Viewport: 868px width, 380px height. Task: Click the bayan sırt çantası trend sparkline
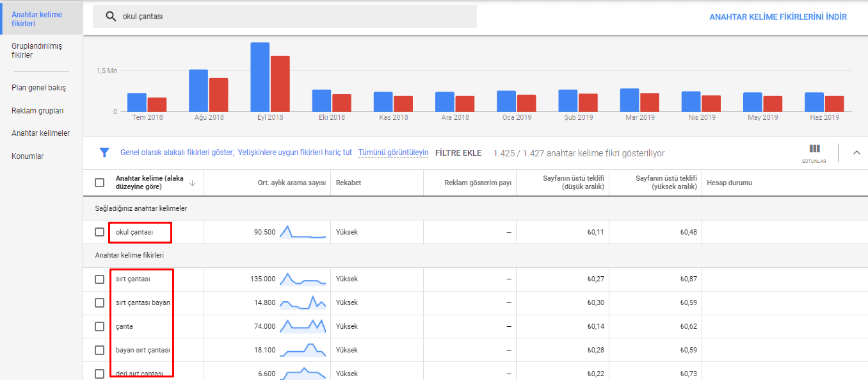click(x=303, y=350)
